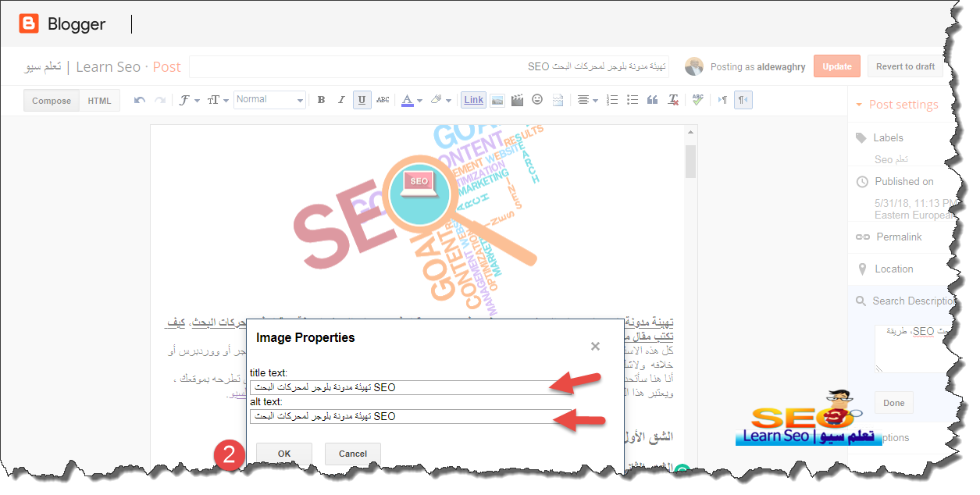Open the text alignment dropdown
980x495 pixels.
pyautogui.click(x=586, y=100)
